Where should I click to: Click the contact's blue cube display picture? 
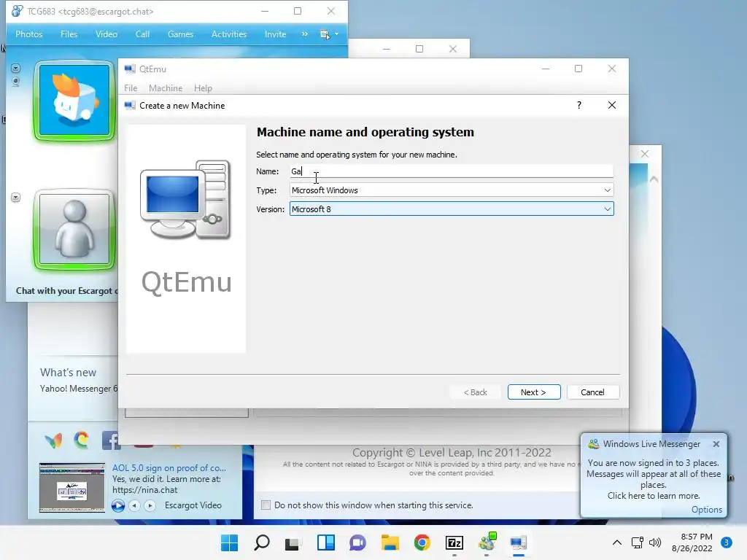point(74,101)
